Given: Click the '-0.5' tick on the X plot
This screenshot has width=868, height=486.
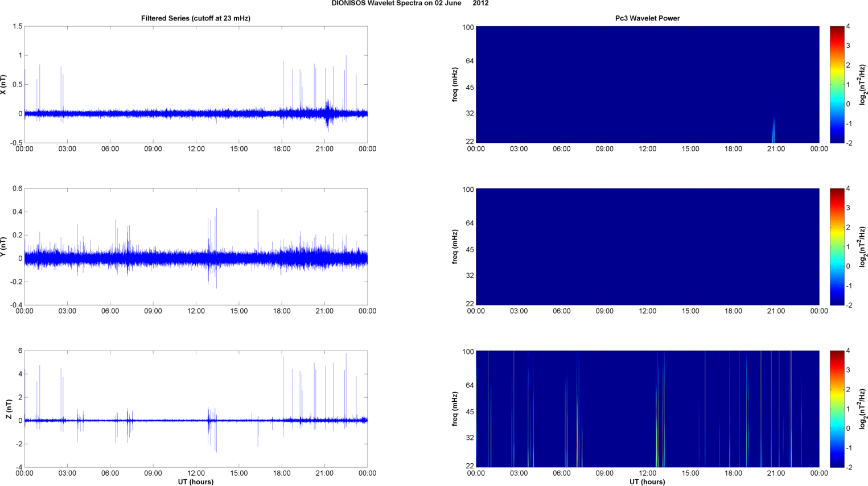Looking at the screenshot, I should [16, 143].
